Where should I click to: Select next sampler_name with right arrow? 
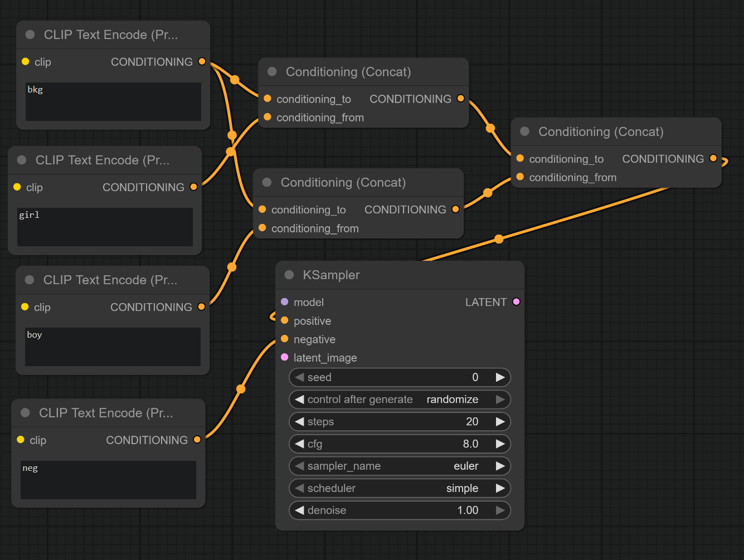500,466
